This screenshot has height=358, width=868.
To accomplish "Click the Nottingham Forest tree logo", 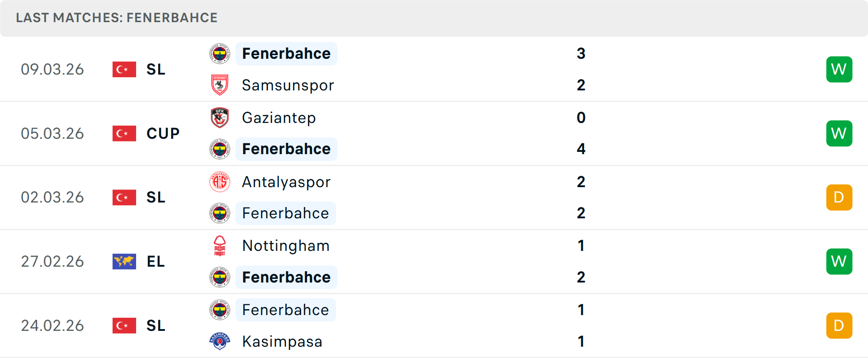I will point(220,246).
